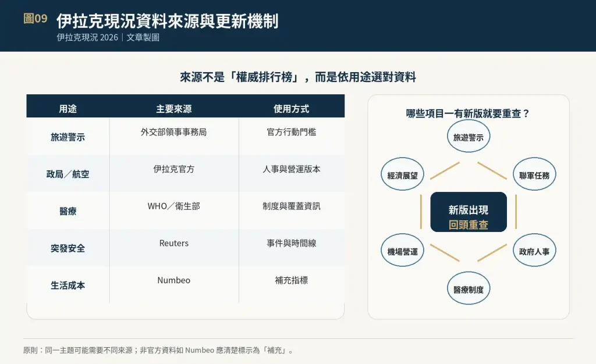Click the 機場營運 oval node

402,251
